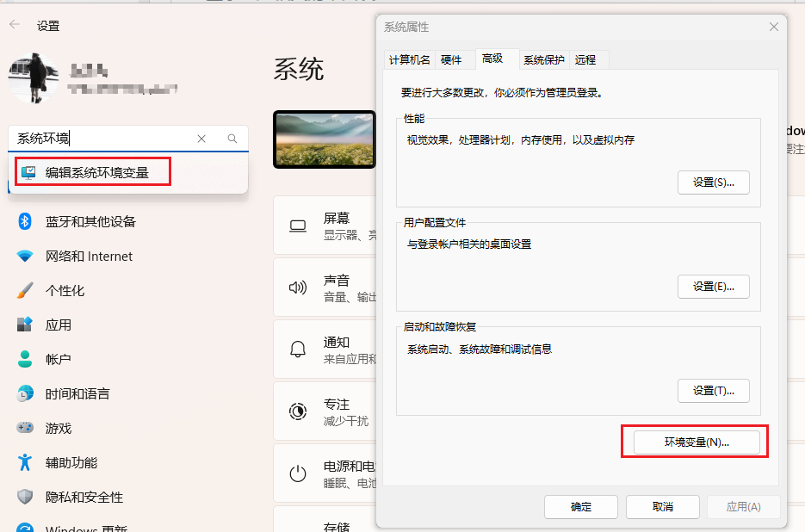805x532 pixels.
Task: Open 时间和语言 clock globe icon
Action: 25,393
